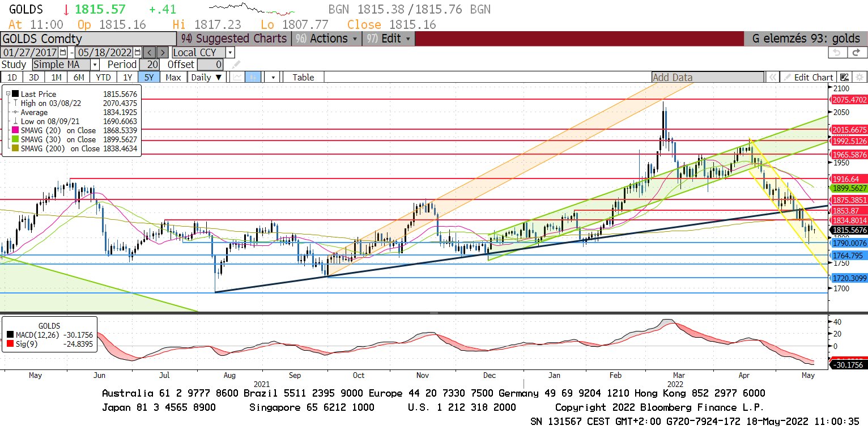Open the 96) Actions dropdown menu
Screen dimensions: 868x438
point(327,39)
